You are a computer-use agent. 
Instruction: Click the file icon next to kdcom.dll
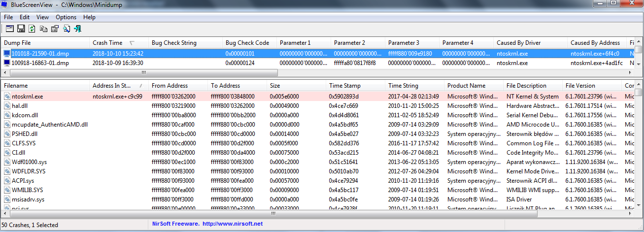point(7,115)
